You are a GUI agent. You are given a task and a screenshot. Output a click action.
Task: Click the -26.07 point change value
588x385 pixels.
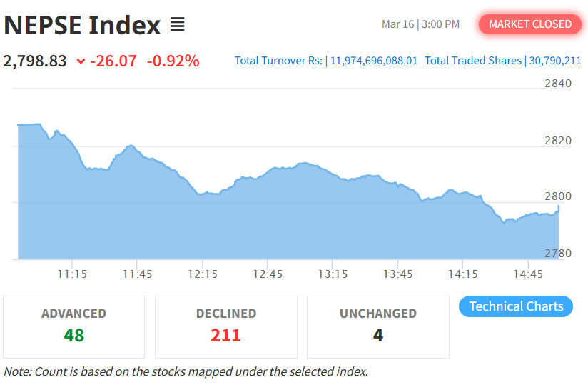pos(113,61)
